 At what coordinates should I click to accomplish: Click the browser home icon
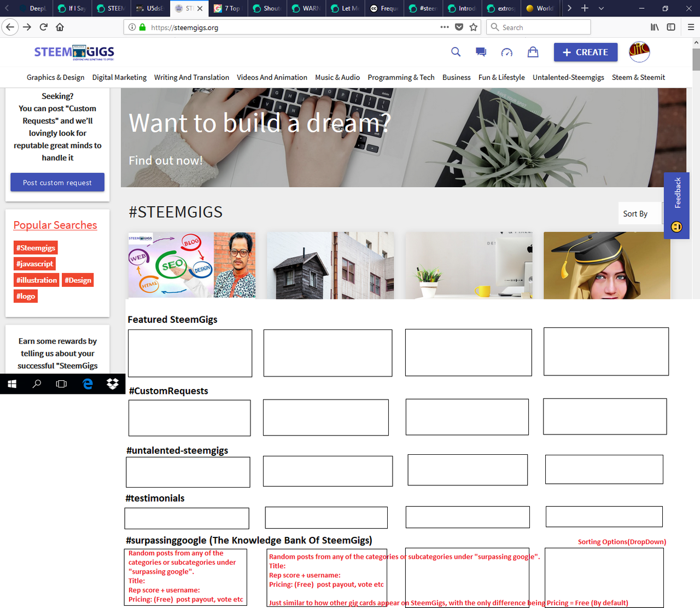coord(60,27)
